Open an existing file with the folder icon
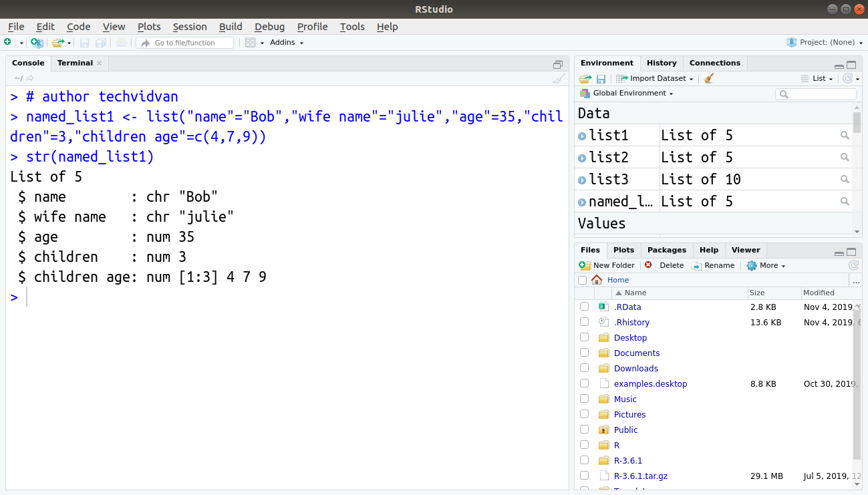 (57, 42)
